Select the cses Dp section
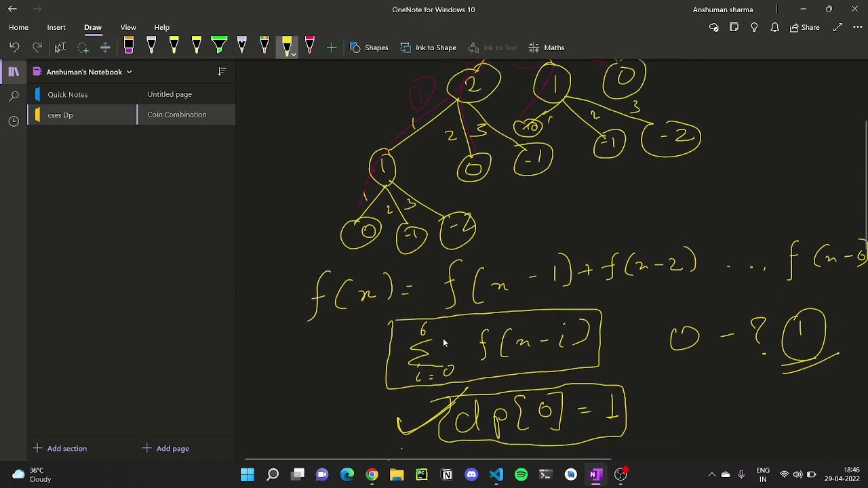This screenshot has width=868, height=488. pos(82,115)
